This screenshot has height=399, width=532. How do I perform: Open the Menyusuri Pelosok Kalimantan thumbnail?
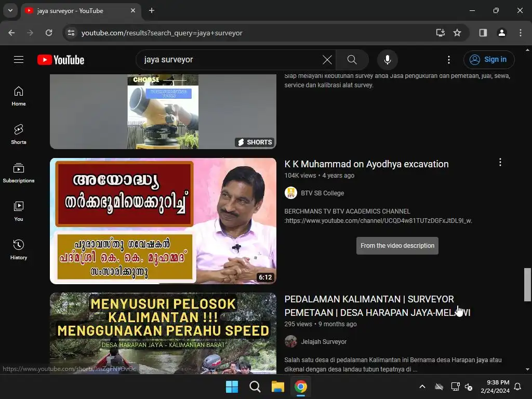[x=163, y=333]
